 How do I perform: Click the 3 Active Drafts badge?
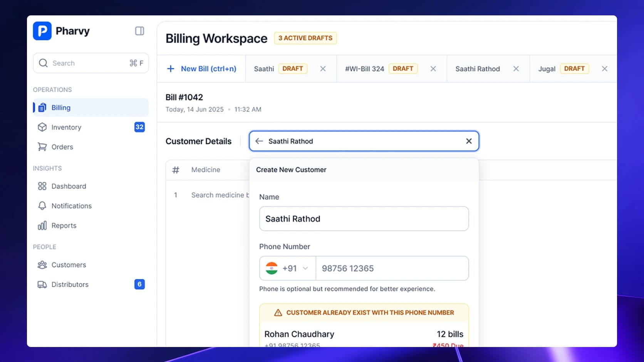(x=305, y=38)
